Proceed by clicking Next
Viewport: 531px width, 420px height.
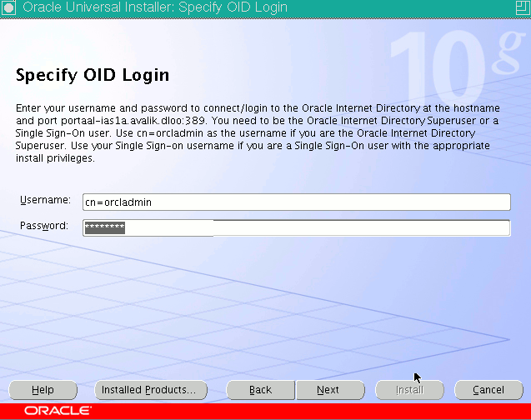[330, 390]
